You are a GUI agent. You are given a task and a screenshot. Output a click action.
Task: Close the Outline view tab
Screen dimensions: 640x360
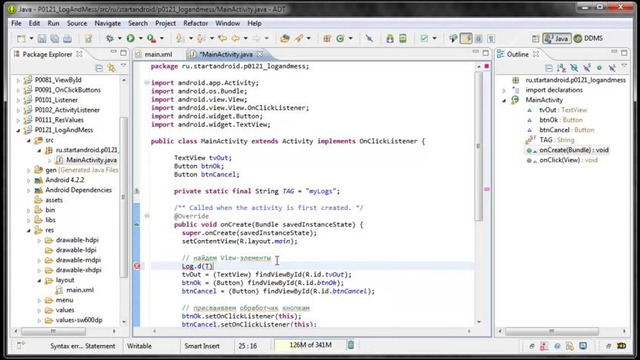tap(536, 54)
